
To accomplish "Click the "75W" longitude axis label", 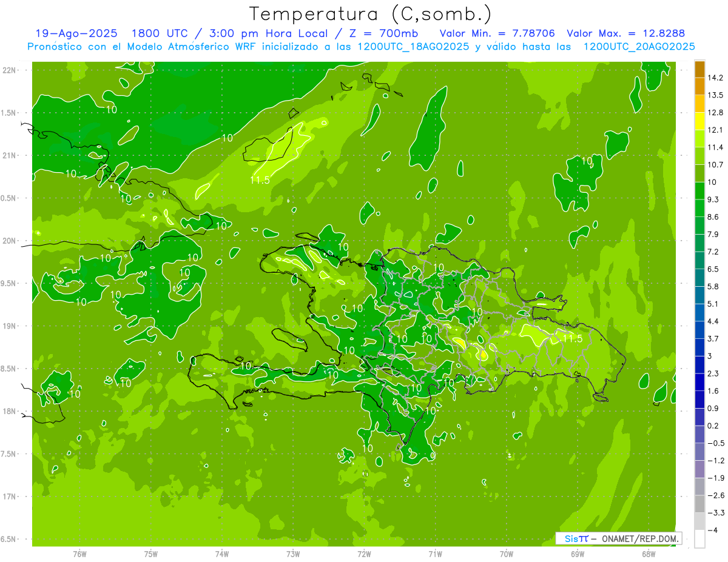I will coord(151,554).
